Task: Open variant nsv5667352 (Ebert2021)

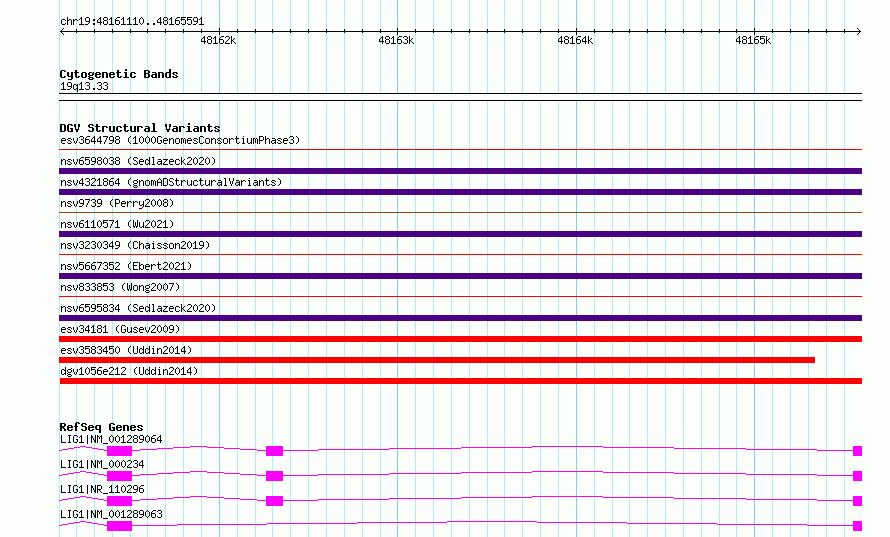Action: pos(126,266)
